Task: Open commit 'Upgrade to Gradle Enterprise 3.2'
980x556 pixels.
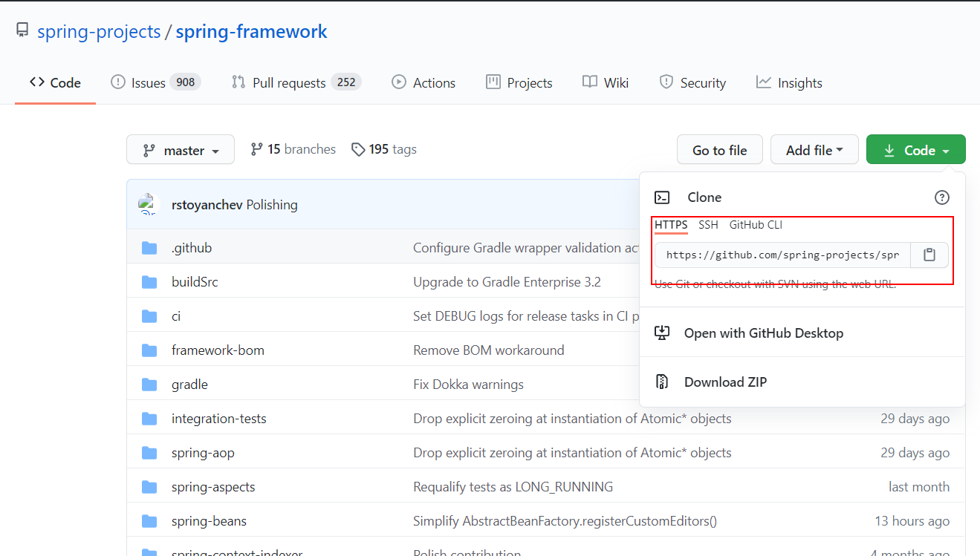Action: (x=507, y=282)
